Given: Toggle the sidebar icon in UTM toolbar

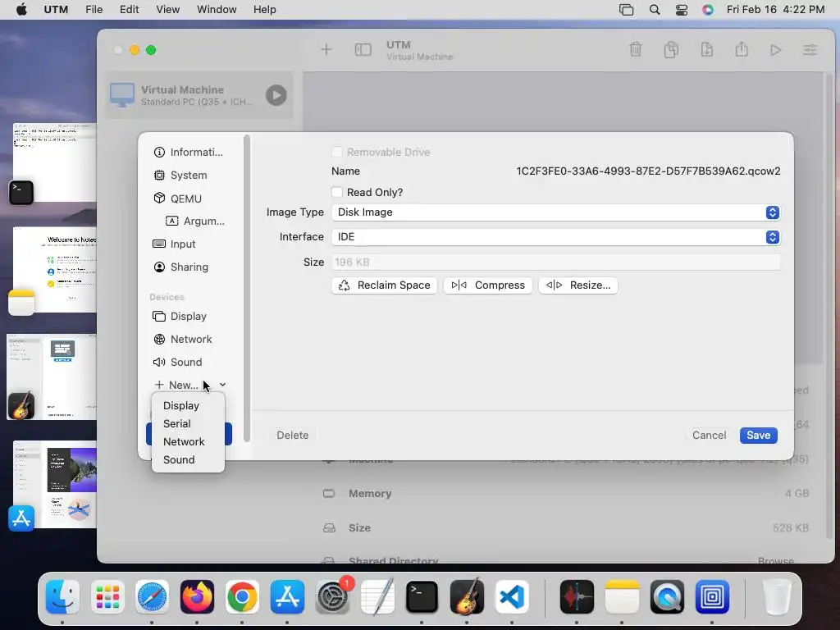Looking at the screenshot, I should (x=363, y=50).
